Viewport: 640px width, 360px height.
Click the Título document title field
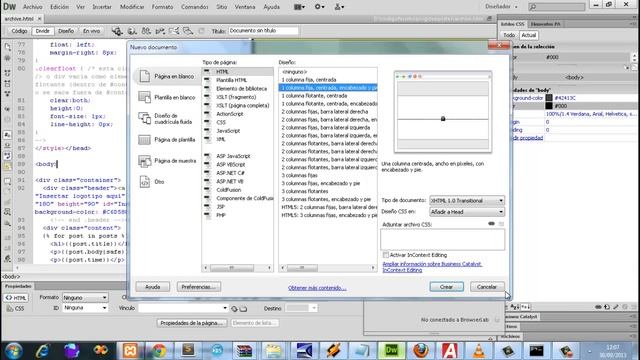(263, 31)
